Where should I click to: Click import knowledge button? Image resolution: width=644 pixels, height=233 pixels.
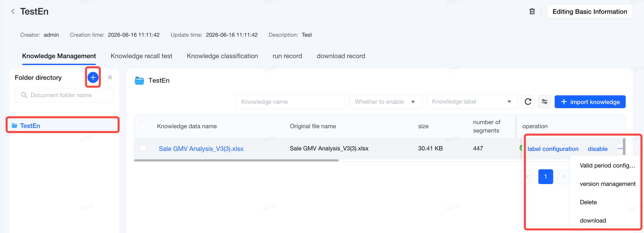590,102
